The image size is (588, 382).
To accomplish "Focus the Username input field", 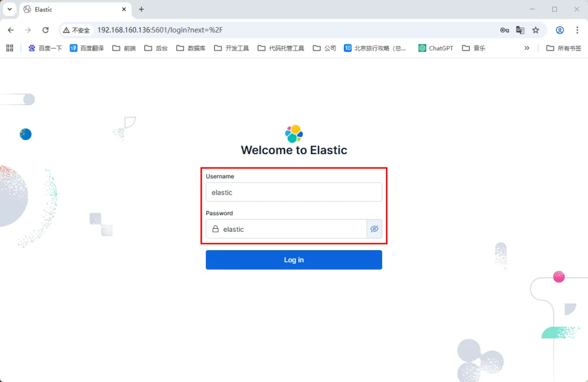I will 293,192.
